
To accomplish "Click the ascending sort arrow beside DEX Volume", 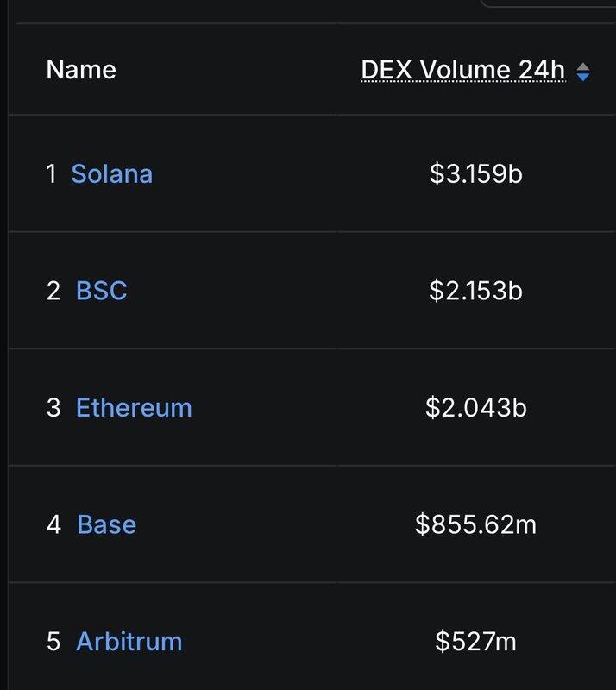I will click(583, 66).
